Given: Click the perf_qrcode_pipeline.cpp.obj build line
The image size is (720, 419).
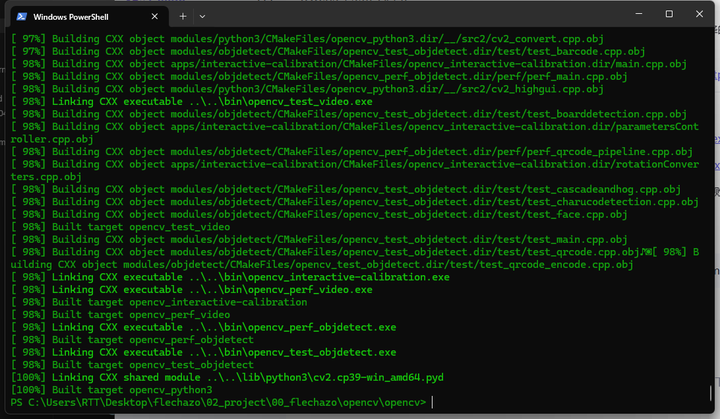Looking at the screenshot, I should point(351,152).
